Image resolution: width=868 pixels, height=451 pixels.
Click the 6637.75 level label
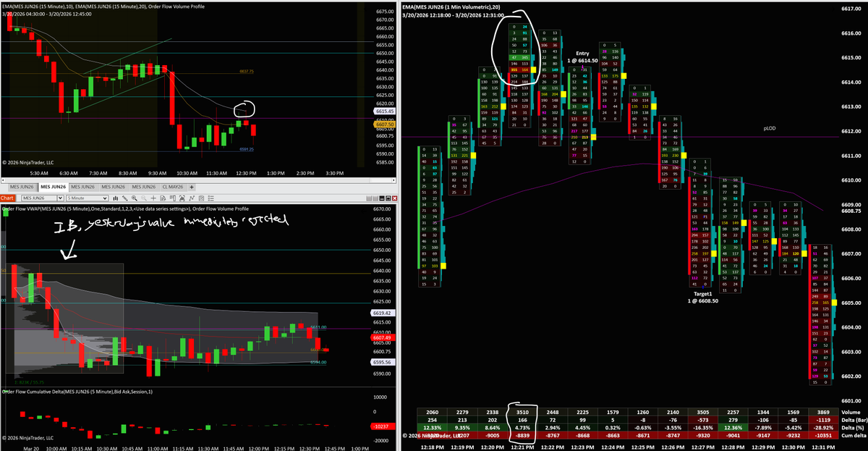tap(247, 71)
